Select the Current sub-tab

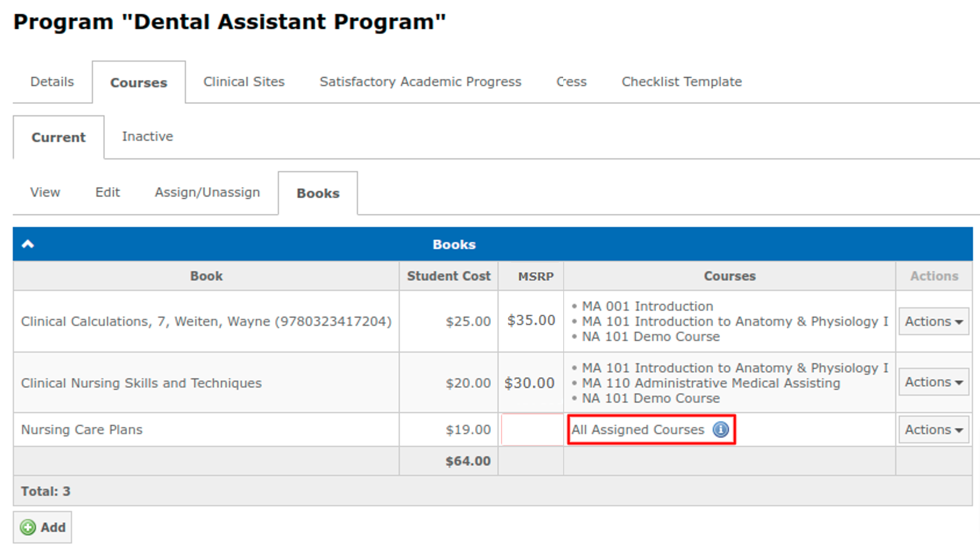(x=58, y=137)
